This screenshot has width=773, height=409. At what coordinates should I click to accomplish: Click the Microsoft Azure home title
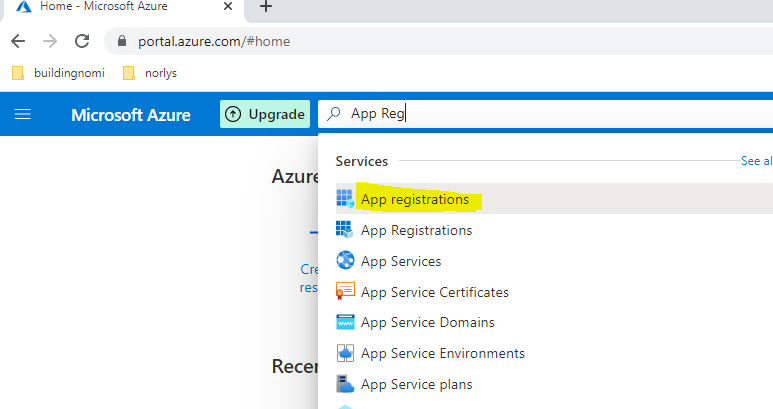[x=131, y=115]
